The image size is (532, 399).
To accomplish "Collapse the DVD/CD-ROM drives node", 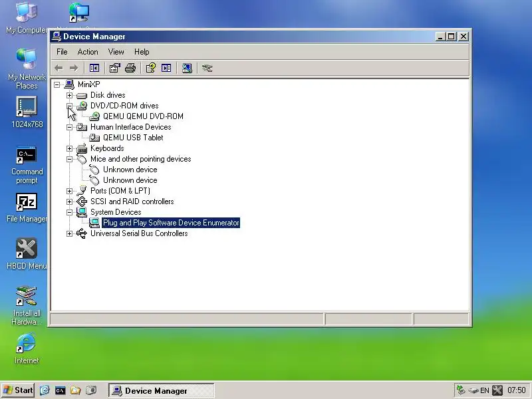I will coord(69,106).
